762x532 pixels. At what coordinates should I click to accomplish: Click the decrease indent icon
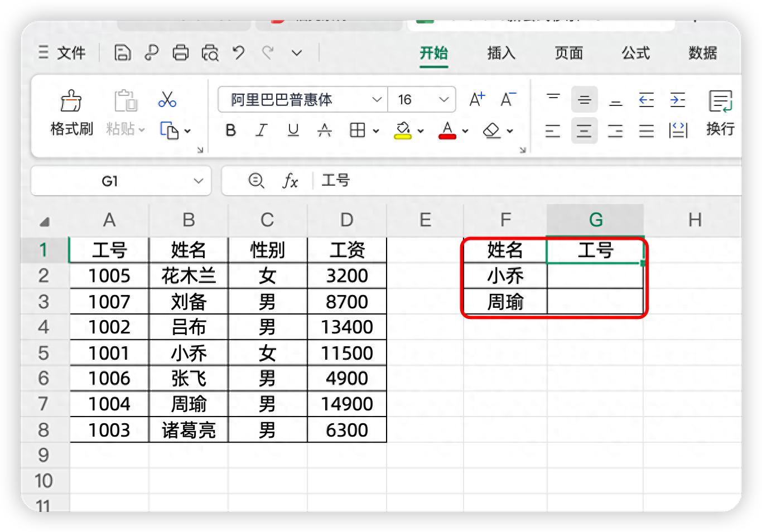(x=647, y=100)
